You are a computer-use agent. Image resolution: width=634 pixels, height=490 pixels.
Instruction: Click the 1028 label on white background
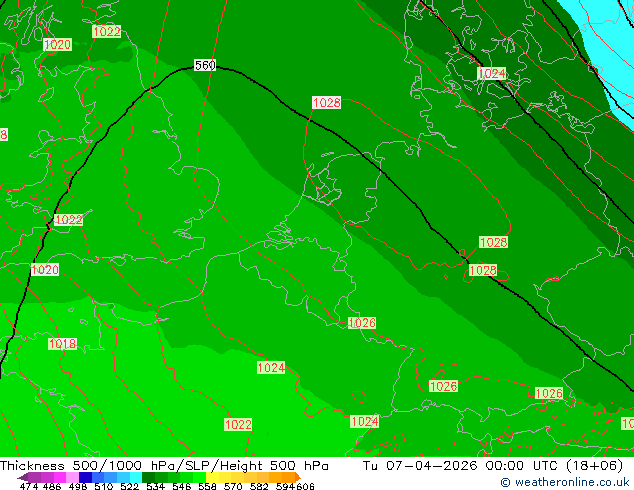point(326,102)
